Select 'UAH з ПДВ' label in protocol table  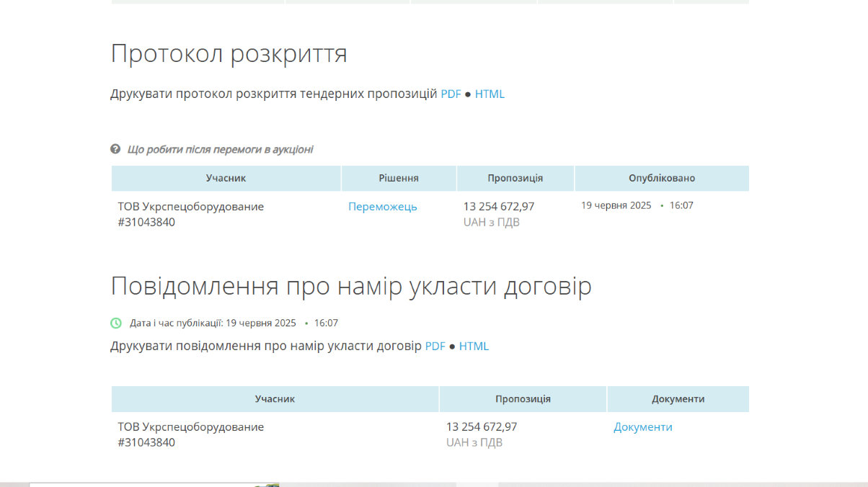pyautogui.click(x=492, y=223)
